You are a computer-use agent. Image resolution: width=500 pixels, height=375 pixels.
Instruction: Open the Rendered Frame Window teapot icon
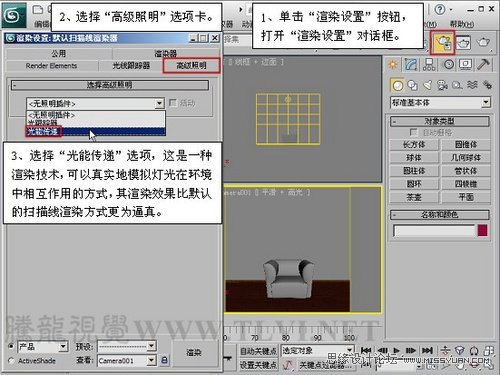(463, 42)
